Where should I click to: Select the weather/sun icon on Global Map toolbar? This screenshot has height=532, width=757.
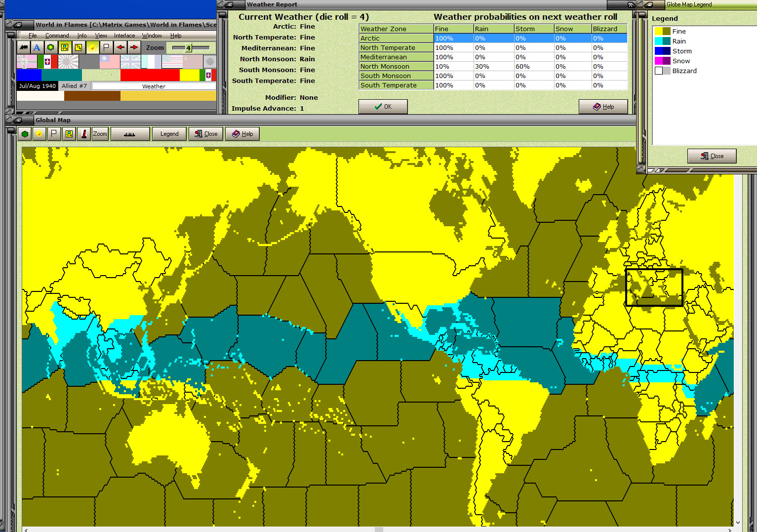39,133
